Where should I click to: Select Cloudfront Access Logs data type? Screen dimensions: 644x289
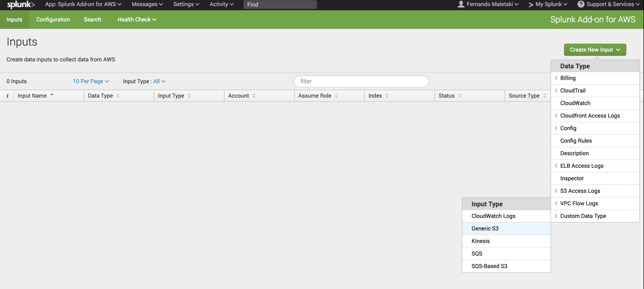tap(595, 116)
